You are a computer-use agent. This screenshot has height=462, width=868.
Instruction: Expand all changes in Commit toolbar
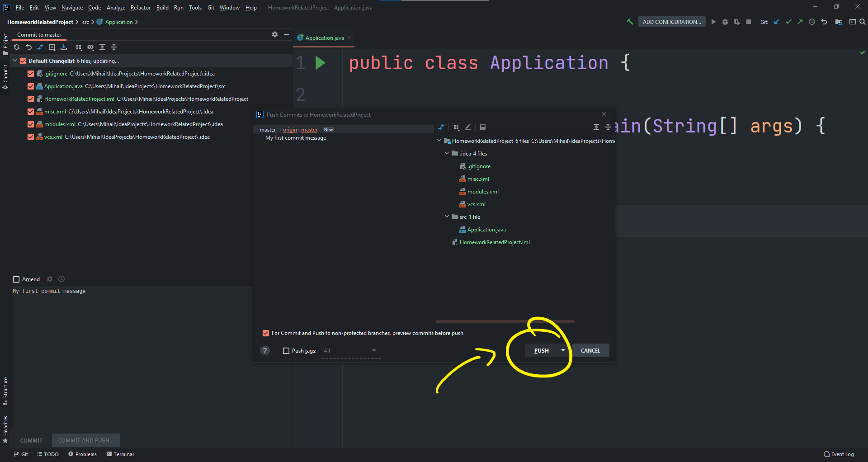(x=102, y=47)
